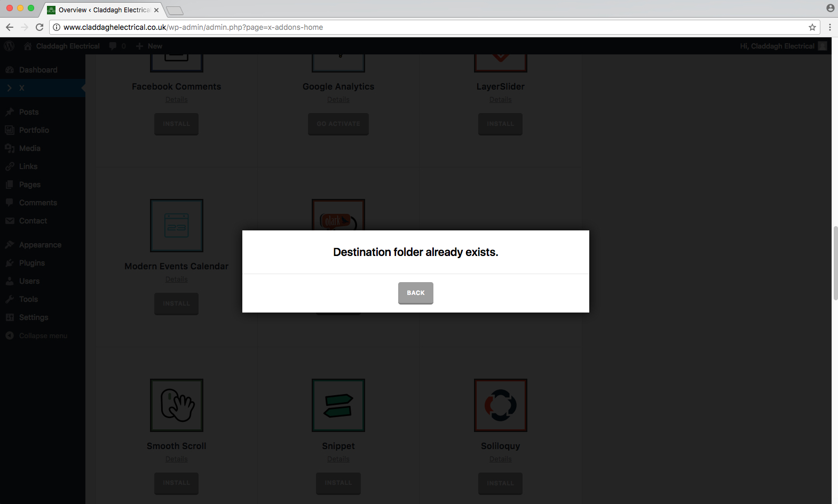The image size is (838, 504).
Task: Open the Dashboard menu item
Action: 38,70
